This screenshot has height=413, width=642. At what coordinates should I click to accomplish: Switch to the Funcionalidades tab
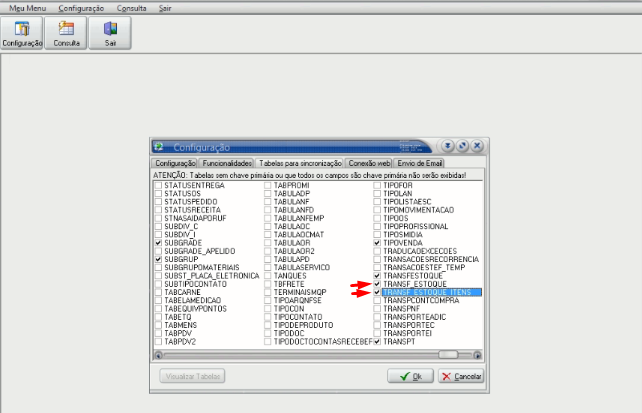coord(227,163)
